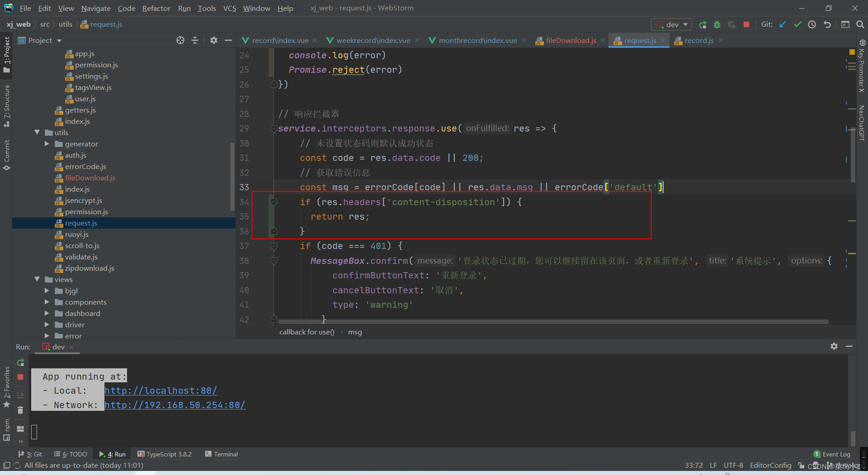Hide the Project tool window
This screenshot has height=475, width=868.
point(228,40)
